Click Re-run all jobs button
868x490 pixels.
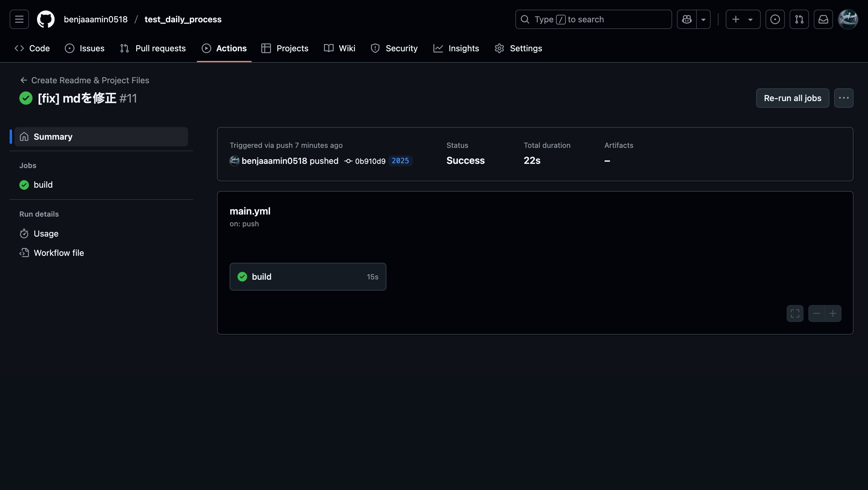coord(792,98)
